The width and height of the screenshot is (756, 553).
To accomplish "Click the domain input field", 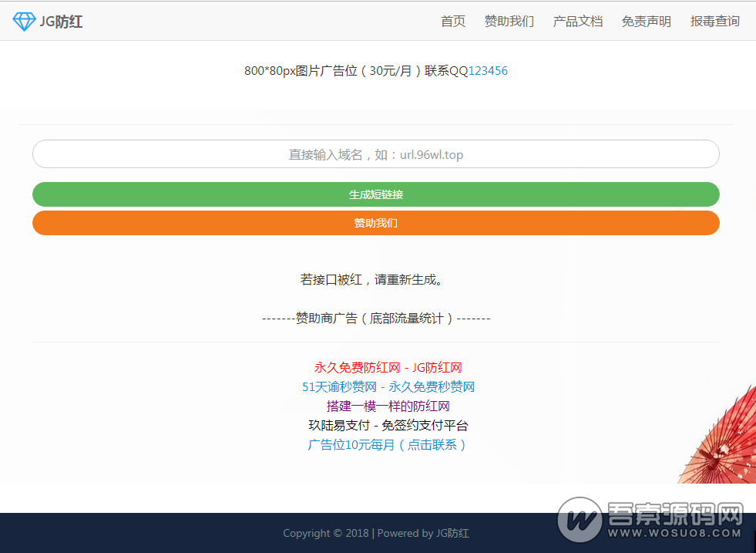I will tap(376, 154).
